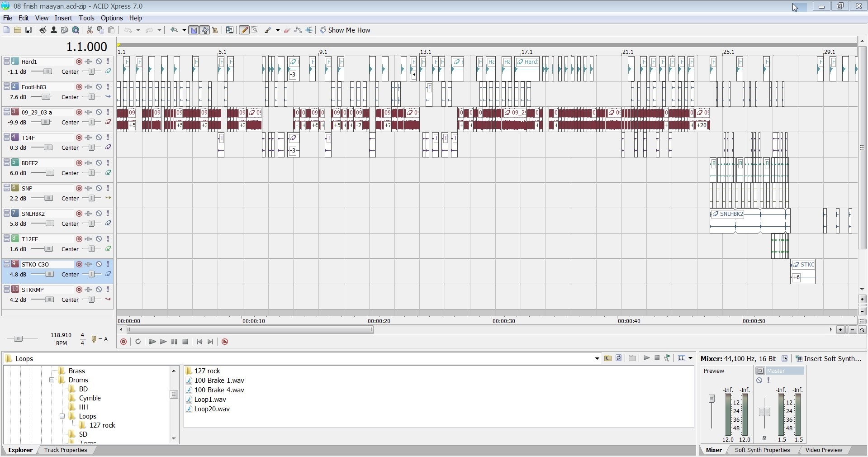Open the Loops path dropdown
This screenshot has width=868, height=457.
597,359
